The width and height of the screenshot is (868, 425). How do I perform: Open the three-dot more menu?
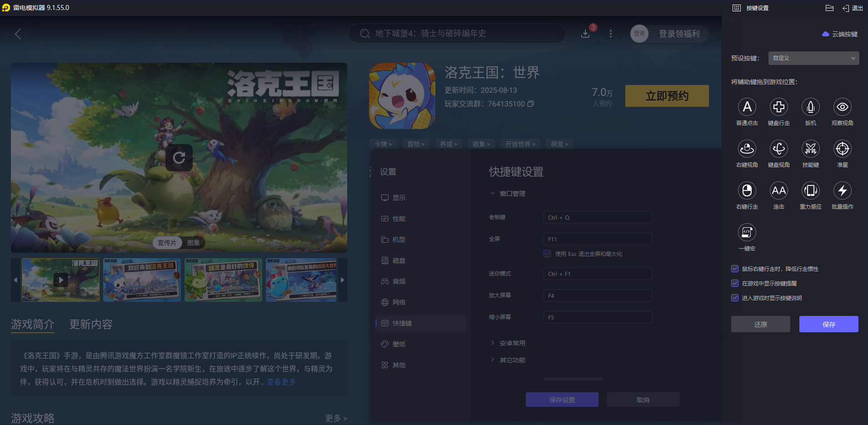pyautogui.click(x=611, y=34)
